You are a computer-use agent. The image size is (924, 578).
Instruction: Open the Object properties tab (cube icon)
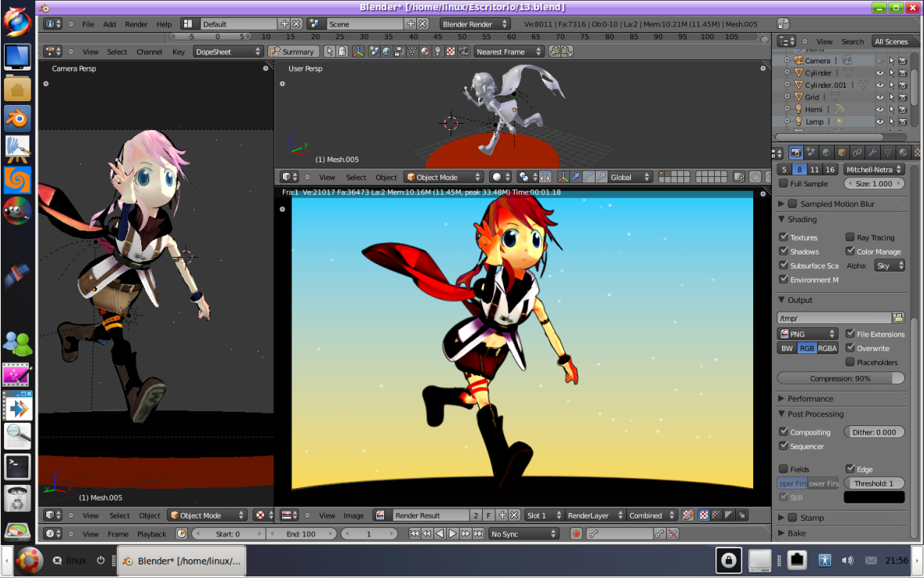(842, 153)
